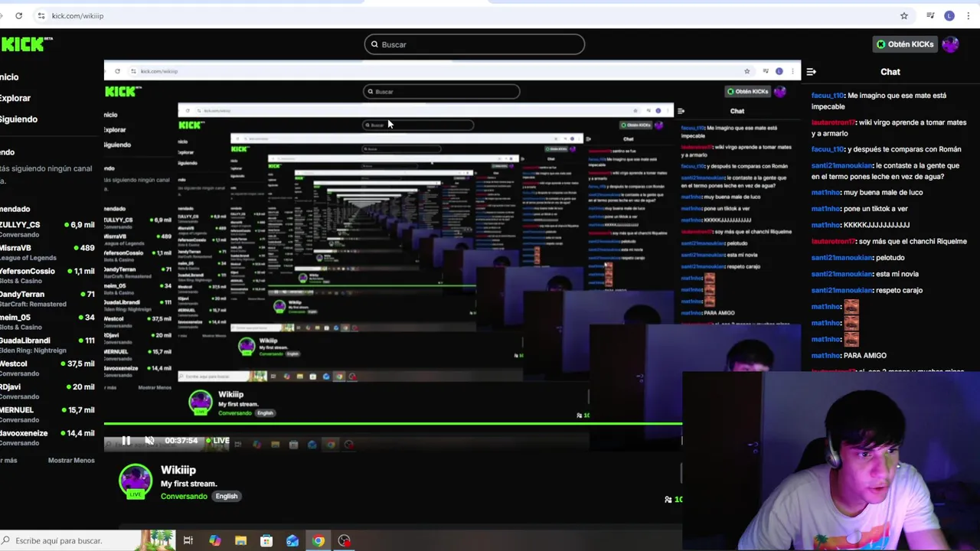Open MisrraVB recommended channel
The width and height of the screenshot is (980, 551).
coord(47,253)
